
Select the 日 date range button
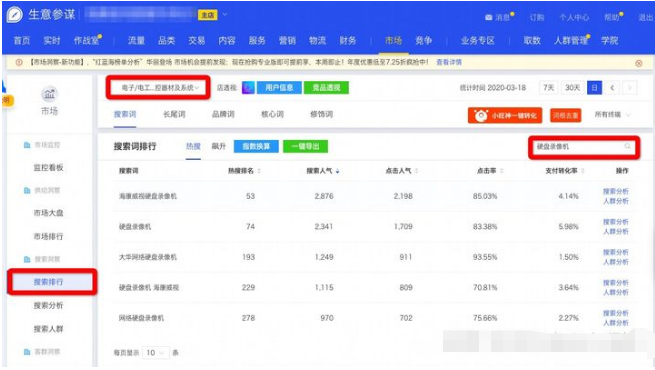pyautogui.click(x=594, y=88)
